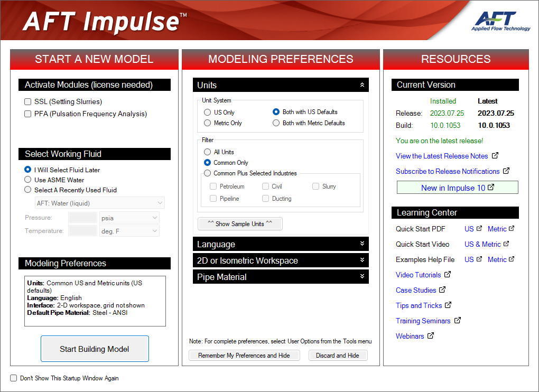Click the Webinars external link icon
The width and height of the screenshot is (539, 392).
click(431, 335)
